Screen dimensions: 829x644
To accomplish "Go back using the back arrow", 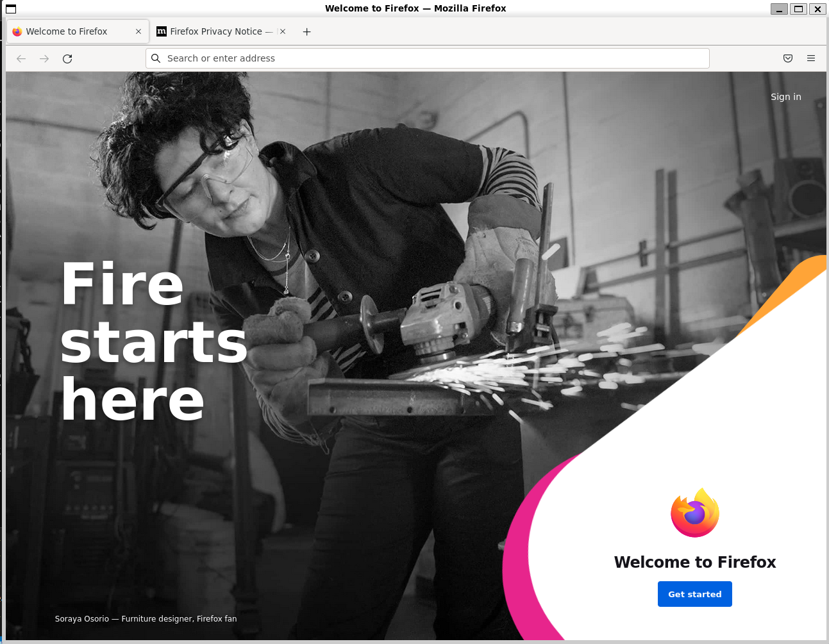I will (x=21, y=58).
